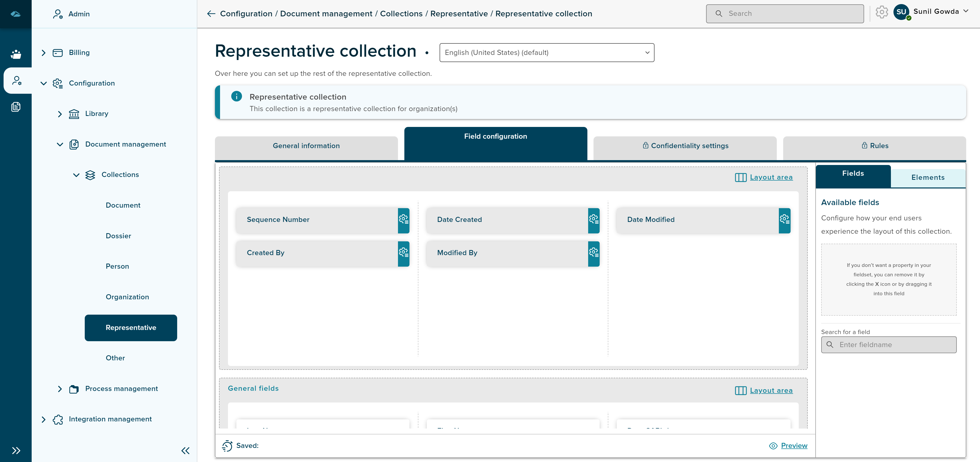Collapse the Document management section
The image size is (980, 462).
(60, 144)
